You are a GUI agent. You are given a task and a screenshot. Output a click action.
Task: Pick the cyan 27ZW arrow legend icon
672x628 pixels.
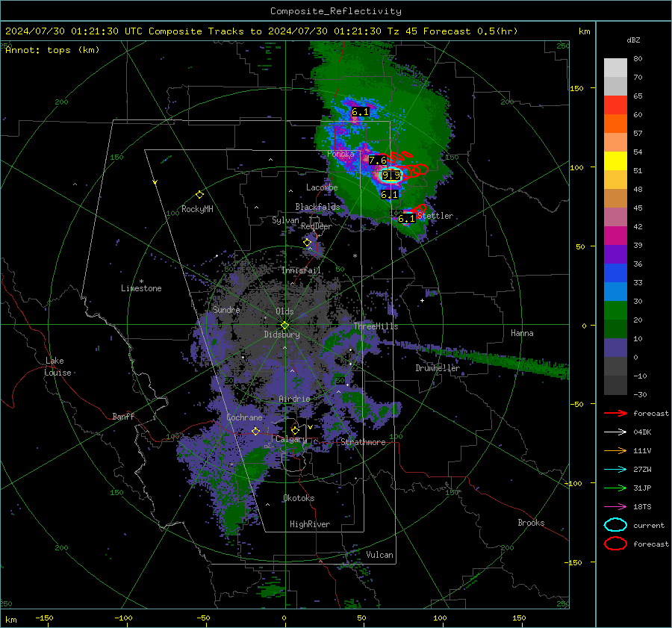click(x=615, y=470)
